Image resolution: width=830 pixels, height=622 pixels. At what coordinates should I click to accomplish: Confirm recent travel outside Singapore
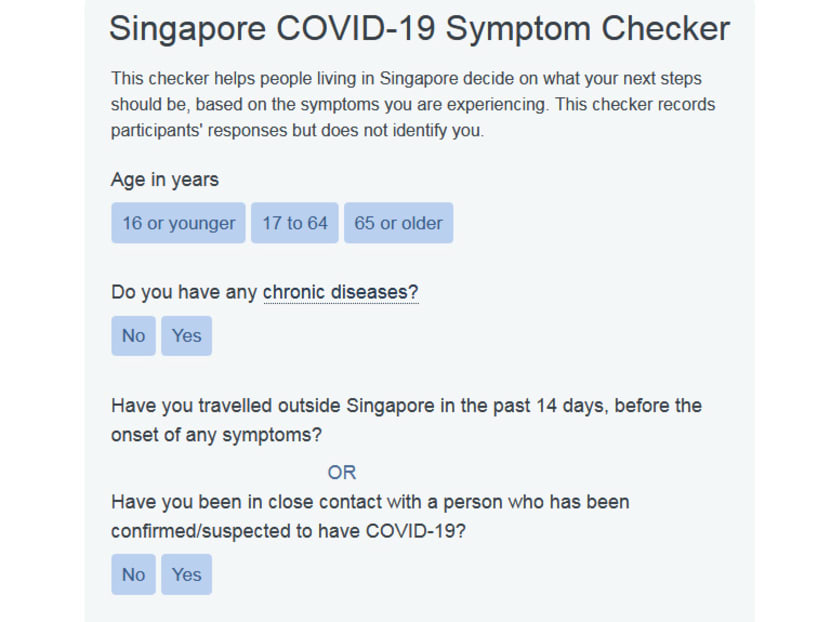coord(186,574)
